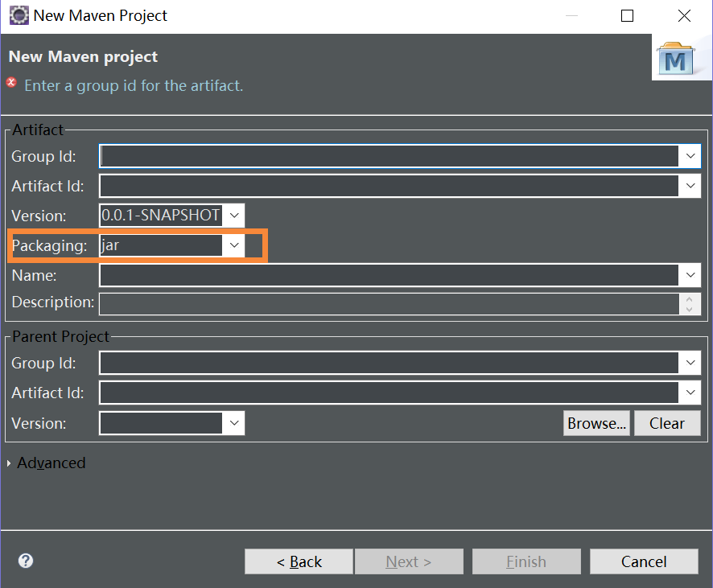The height and width of the screenshot is (588, 713).
Task: Clear the parent project fields
Action: pyautogui.click(x=667, y=423)
